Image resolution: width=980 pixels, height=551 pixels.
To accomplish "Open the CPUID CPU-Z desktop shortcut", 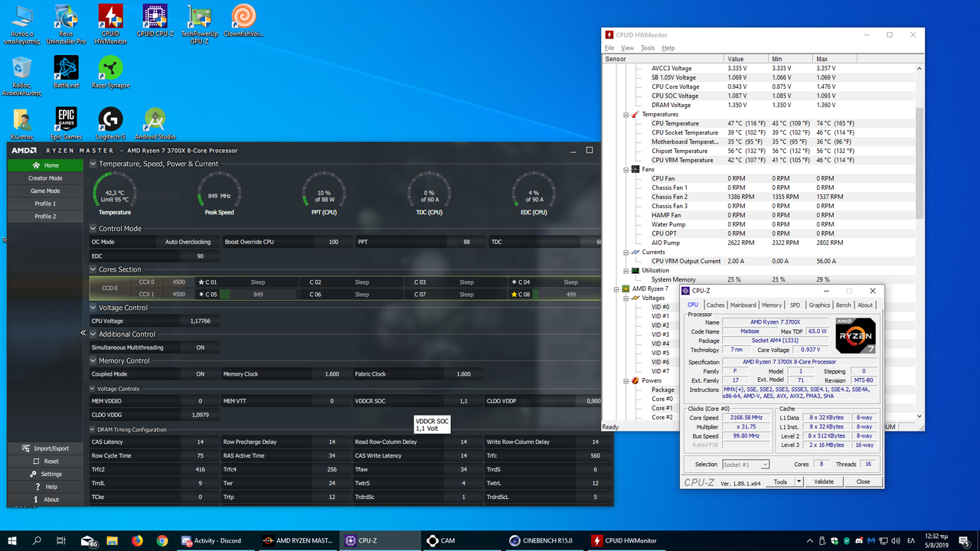I will [x=155, y=21].
